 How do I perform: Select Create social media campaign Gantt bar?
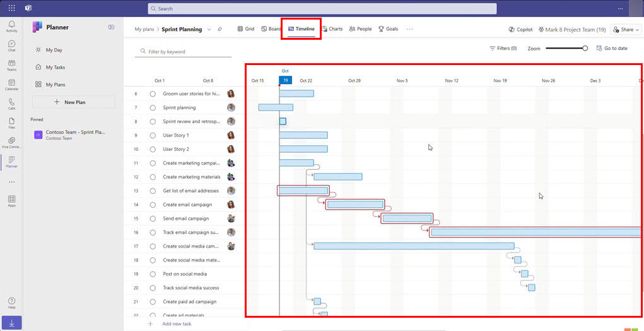(x=414, y=246)
